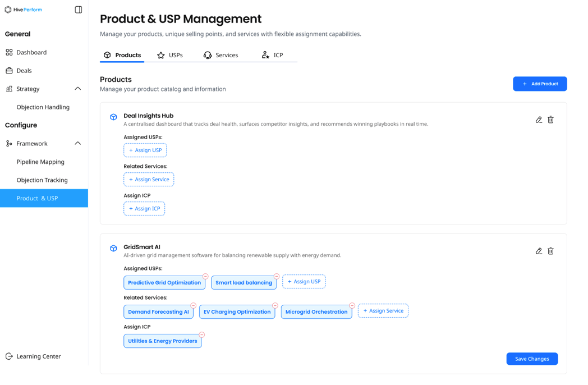Go to the ICP tab
Viewport: 588px width, 385px height.
(272, 55)
